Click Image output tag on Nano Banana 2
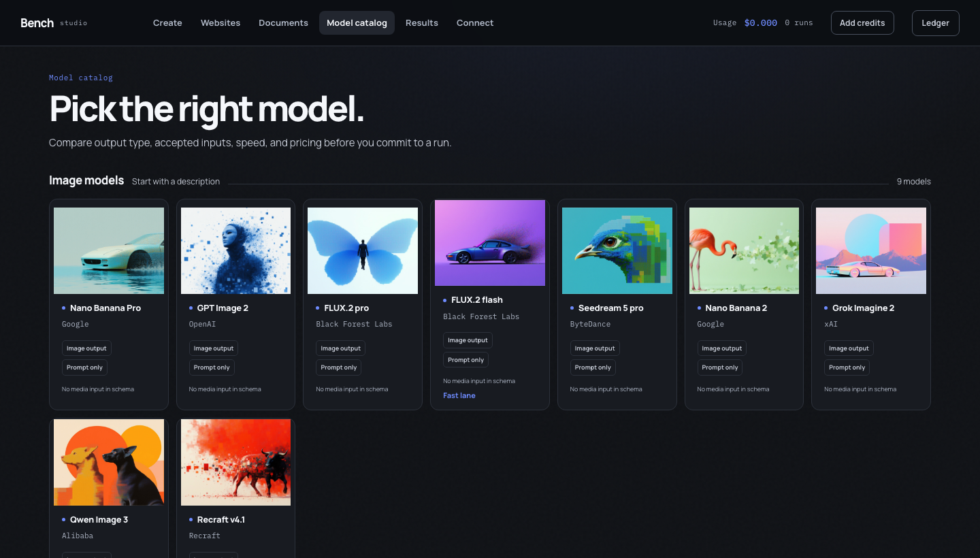 pos(722,348)
